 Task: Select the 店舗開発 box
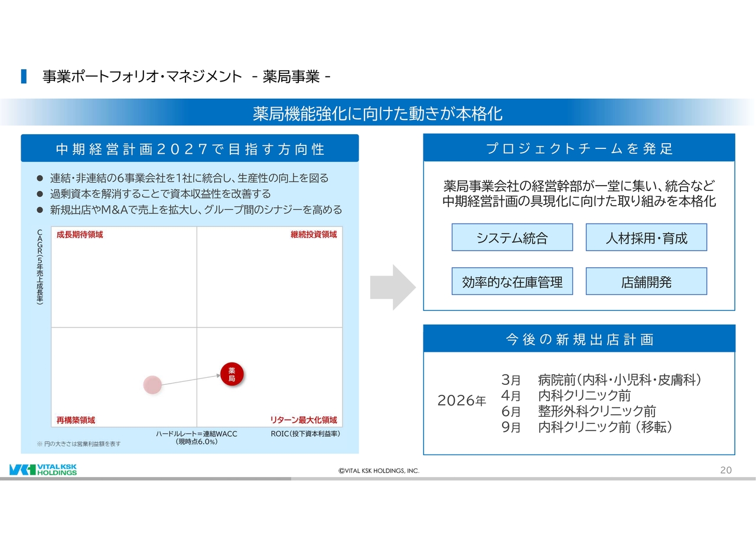646,282
